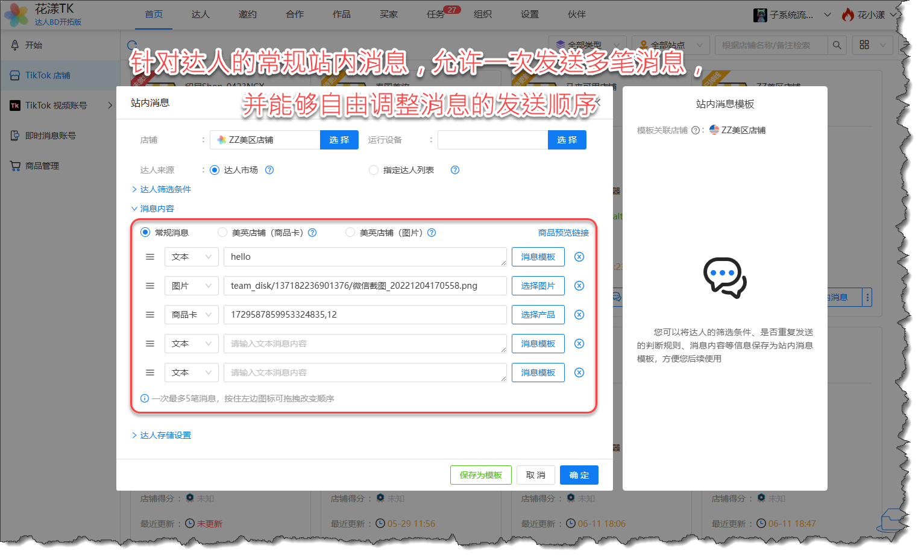This screenshot has height=560, width=924.
Task: Open type dropdown of image message row
Action: click(191, 286)
